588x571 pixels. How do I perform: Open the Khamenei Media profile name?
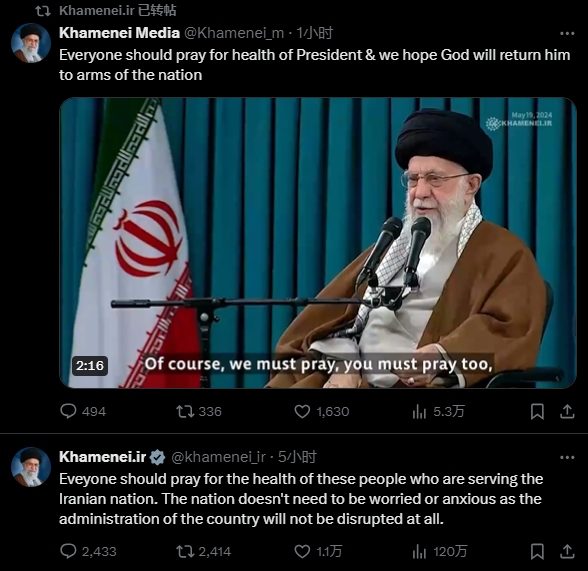pyautogui.click(x=119, y=33)
